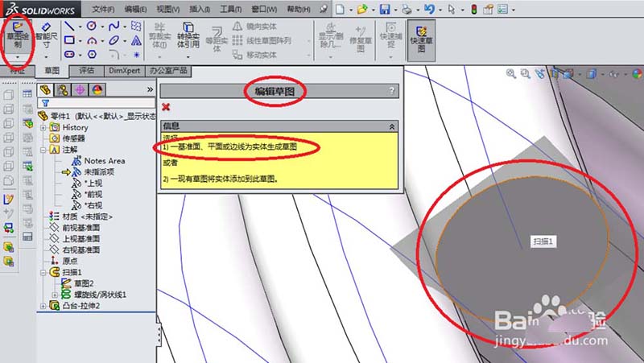Select the Circle sketch tool
The image size is (644, 363).
click(92, 27)
